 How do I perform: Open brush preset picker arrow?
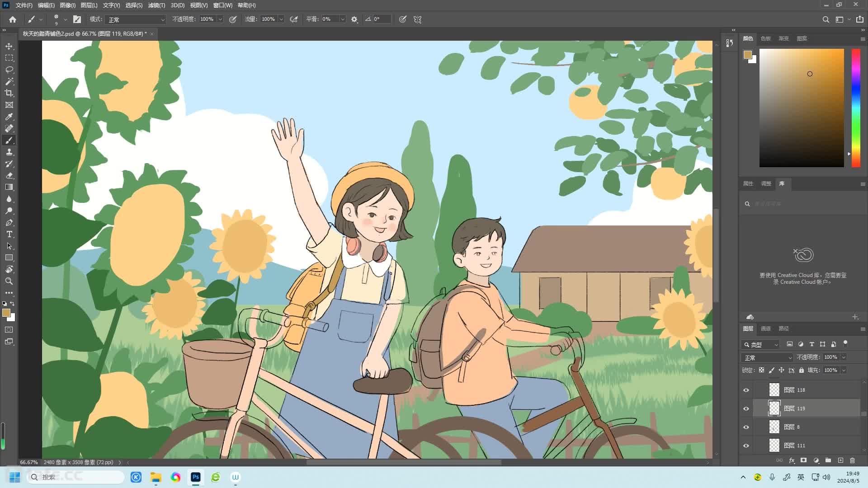point(66,19)
